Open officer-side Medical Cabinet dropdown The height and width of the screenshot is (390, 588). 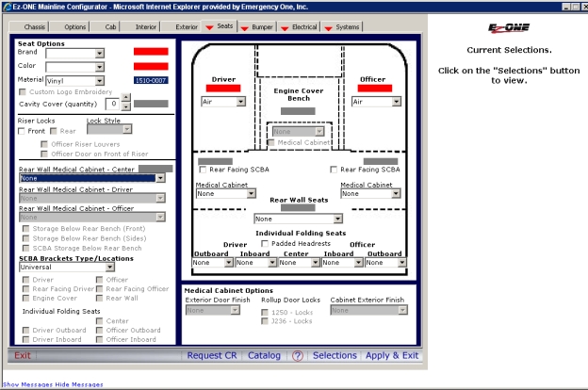pos(370,193)
